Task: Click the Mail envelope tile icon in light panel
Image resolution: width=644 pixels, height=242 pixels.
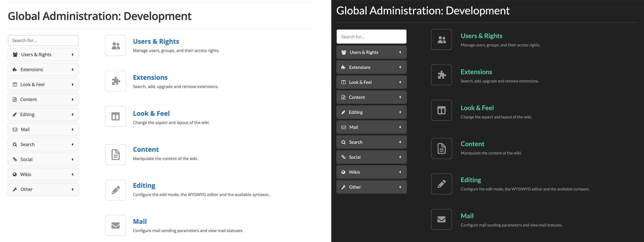Action: pos(115,225)
